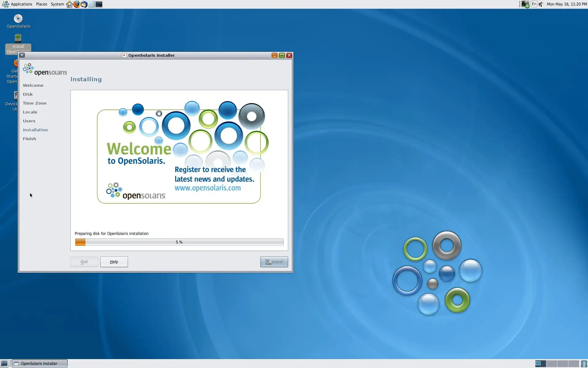Open the Applications menu
The height and width of the screenshot is (368, 588).
click(21, 4)
